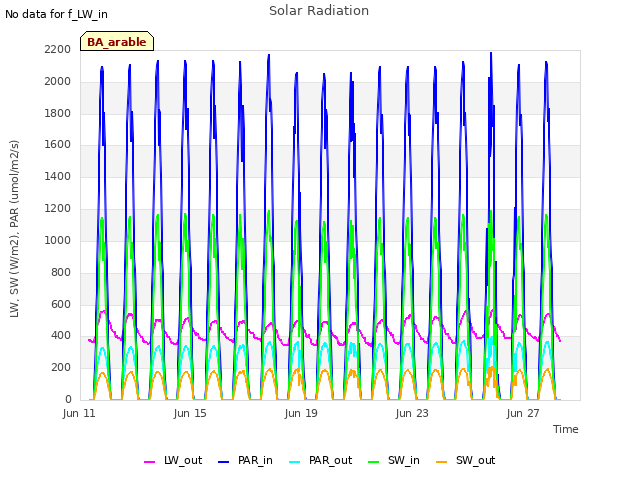Toggle the SW_in legend entry
This screenshot has height=480, width=640.
coord(394,460)
